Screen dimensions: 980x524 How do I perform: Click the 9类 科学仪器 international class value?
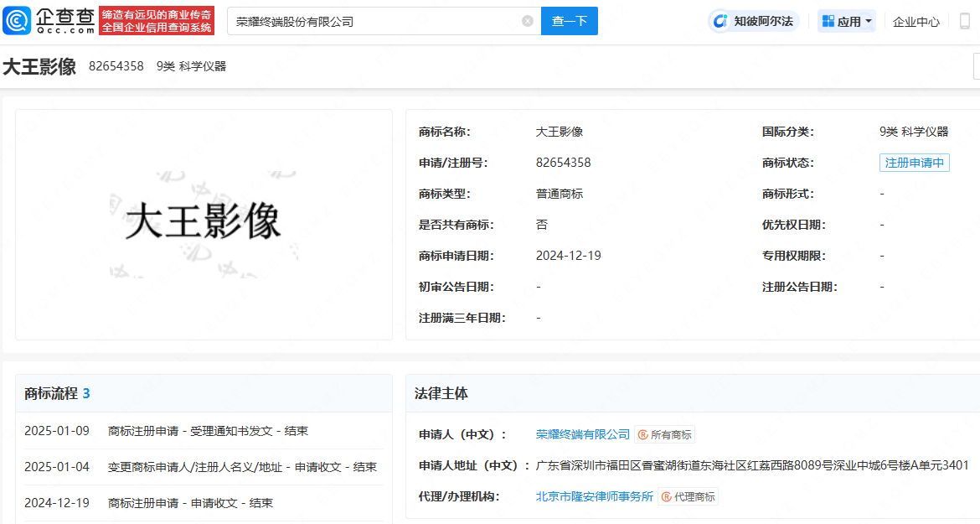[x=914, y=132]
